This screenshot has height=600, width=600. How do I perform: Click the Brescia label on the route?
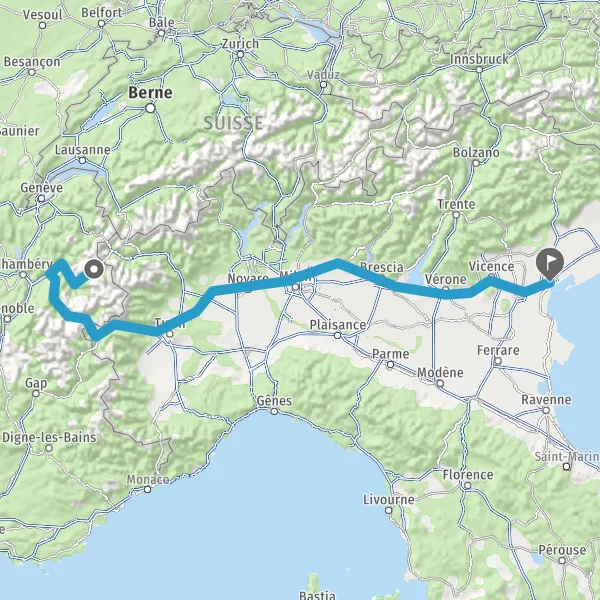(382, 267)
